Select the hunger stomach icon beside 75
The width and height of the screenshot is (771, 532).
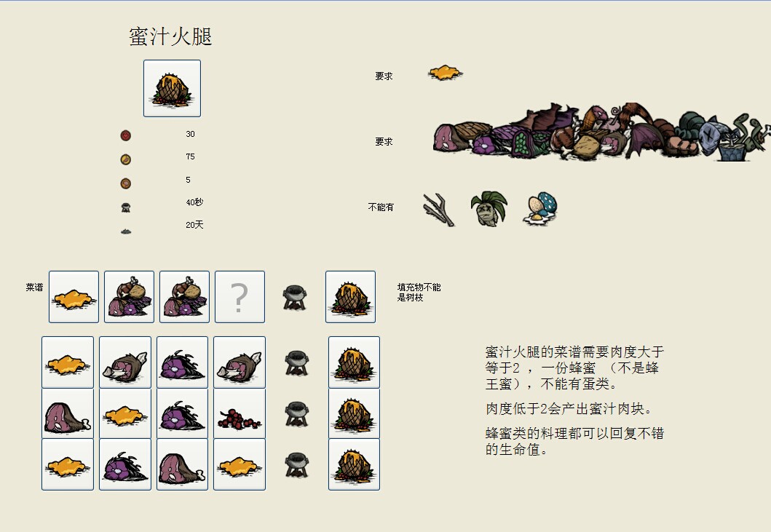tap(126, 159)
